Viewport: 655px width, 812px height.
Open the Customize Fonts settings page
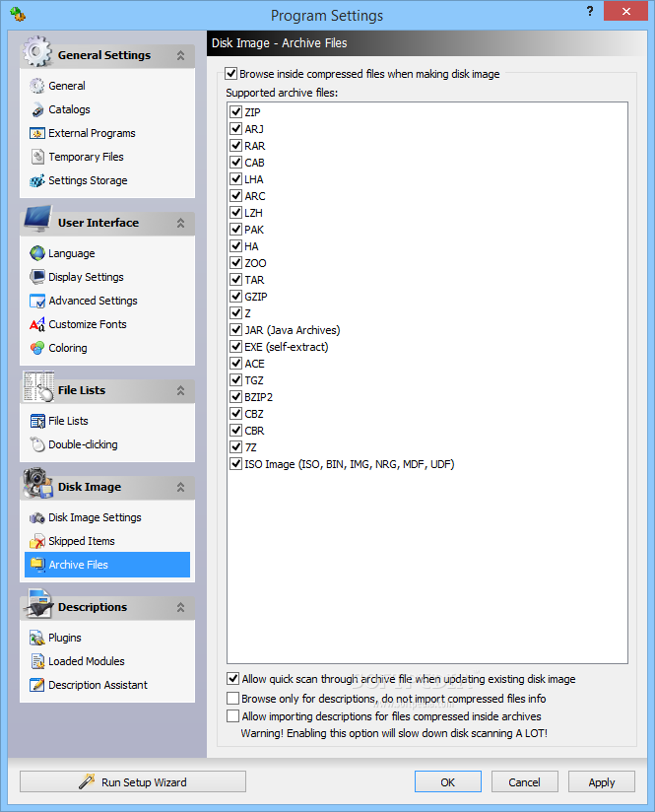pos(88,324)
